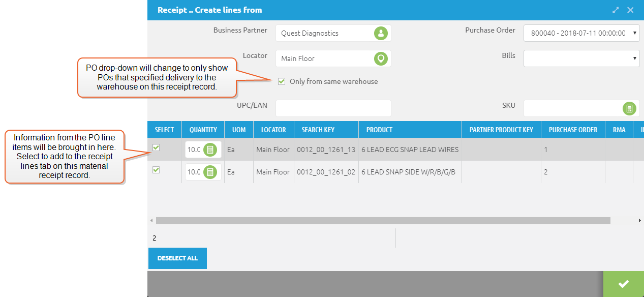The width and height of the screenshot is (644, 297).
Task: Click the Locator location pin icon
Action: coord(381,58)
